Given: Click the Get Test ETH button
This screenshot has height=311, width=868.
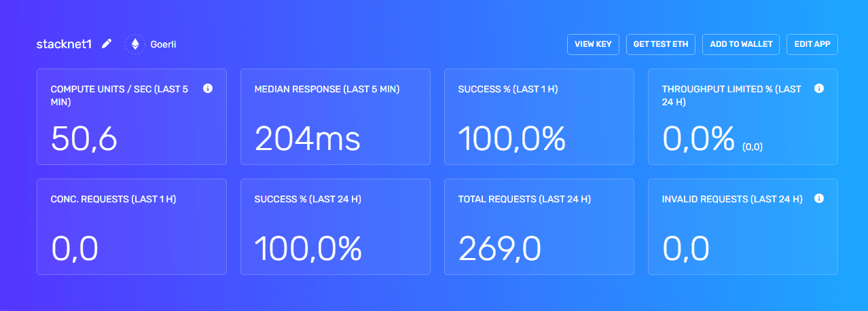Looking at the screenshot, I should (x=660, y=44).
